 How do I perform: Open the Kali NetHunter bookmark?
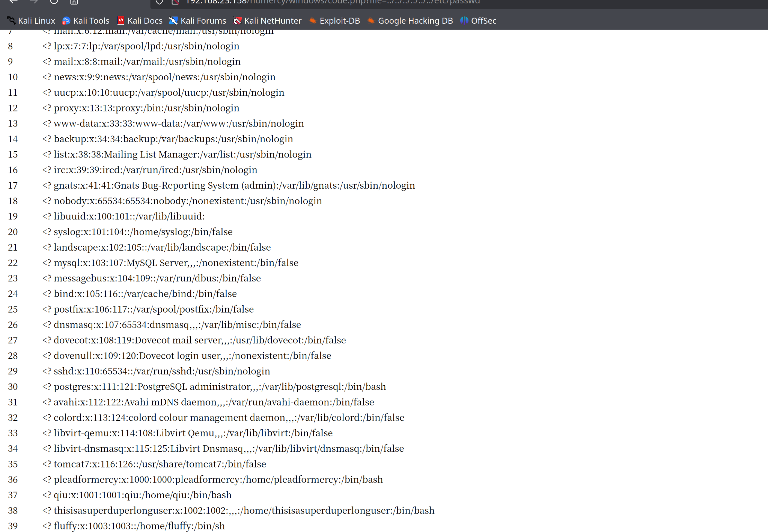pos(267,21)
